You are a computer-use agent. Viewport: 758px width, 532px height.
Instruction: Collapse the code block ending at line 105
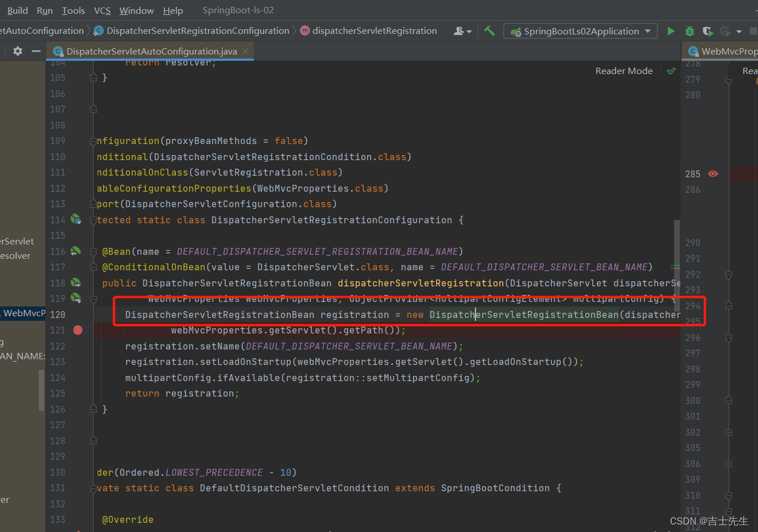(x=93, y=77)
